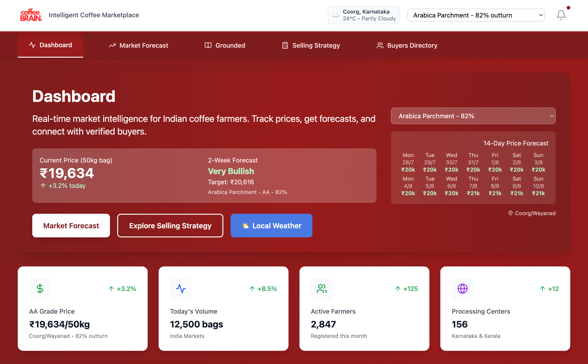588x364 pixels.
Task: Open Local Weather with the blue button
Action: coord(271,226)
